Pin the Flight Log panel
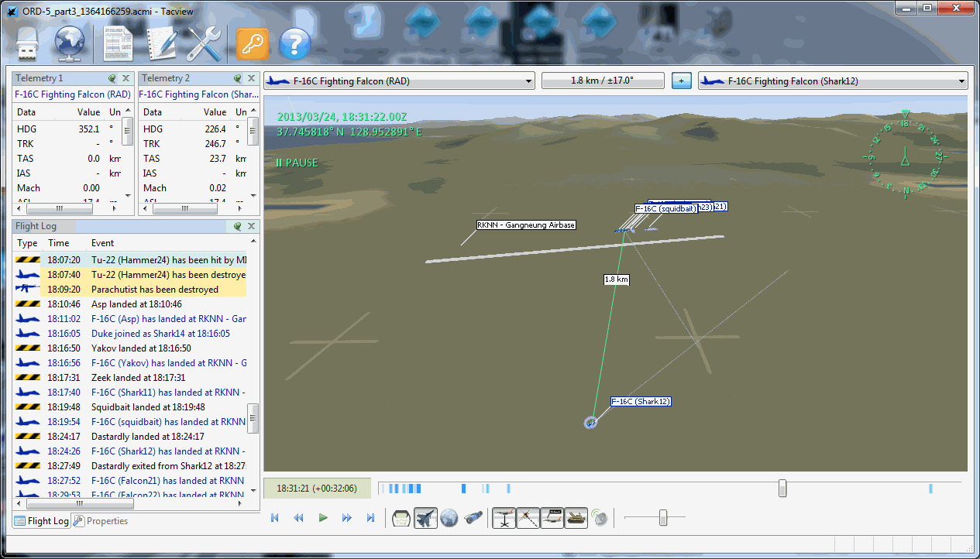Screen dimensions: 980x559 tap(239, 226)
